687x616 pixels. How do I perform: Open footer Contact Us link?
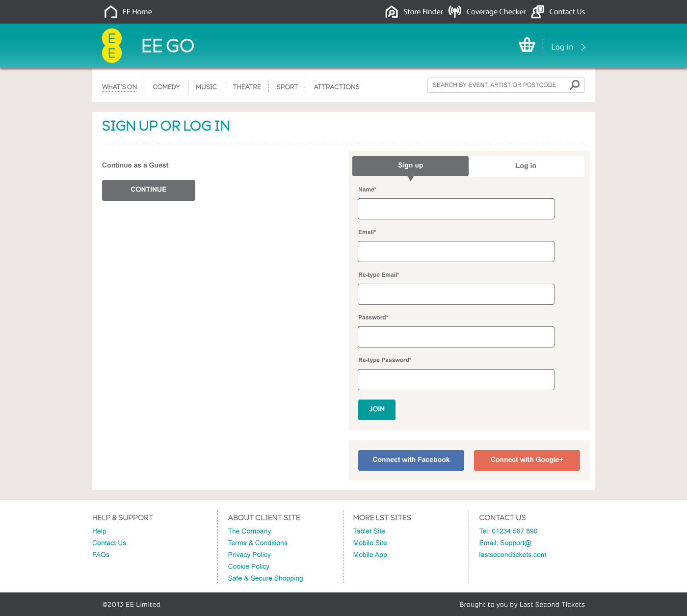click(x=109, y=543)
